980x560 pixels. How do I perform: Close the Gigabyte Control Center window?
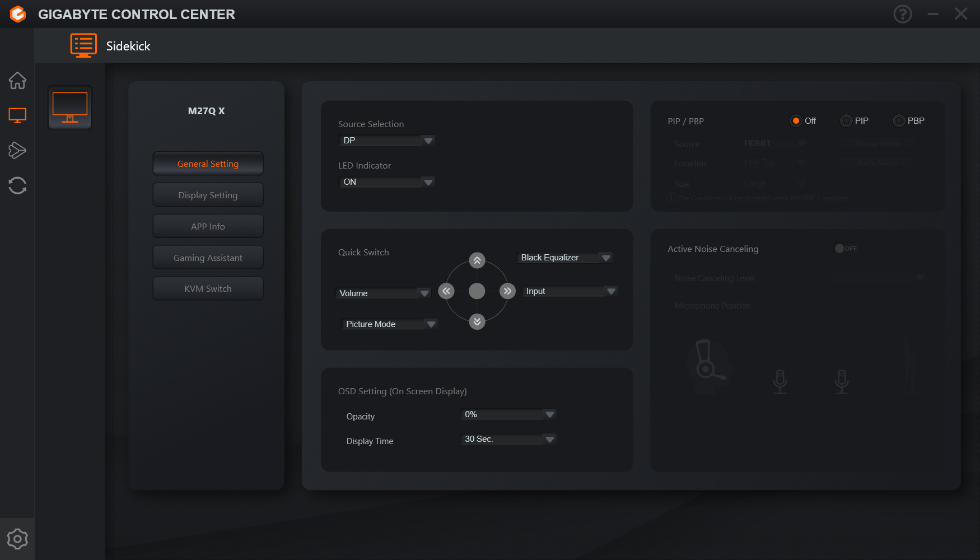click(961, 14)
